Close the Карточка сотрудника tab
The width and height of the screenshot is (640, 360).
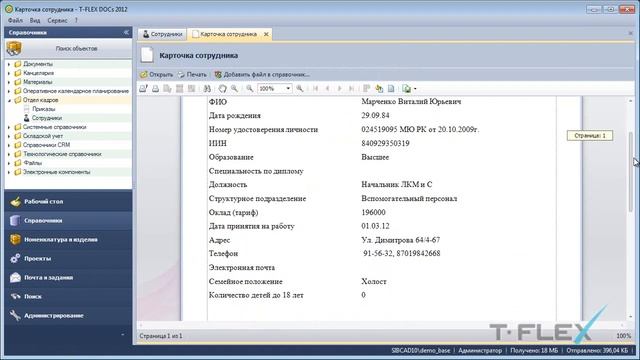266,34
